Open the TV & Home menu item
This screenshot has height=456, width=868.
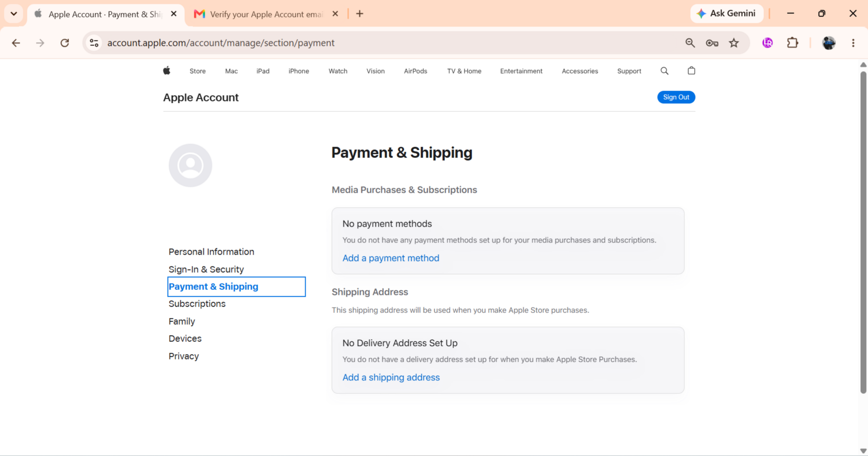(464, 71)
